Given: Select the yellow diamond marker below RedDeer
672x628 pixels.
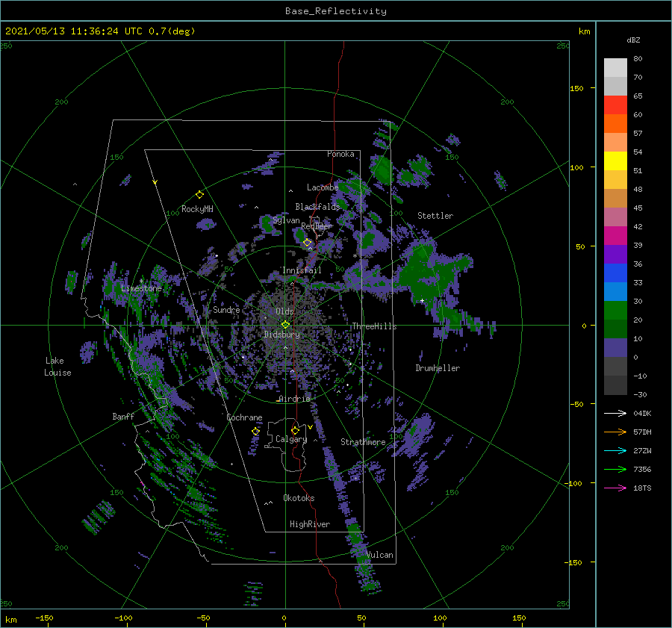Looking at the screenshot, I should click(x=307, y=243).
